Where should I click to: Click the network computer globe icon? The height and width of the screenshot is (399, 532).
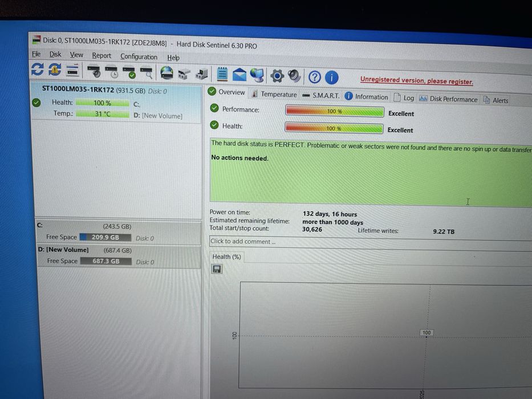tap(257, 75)
